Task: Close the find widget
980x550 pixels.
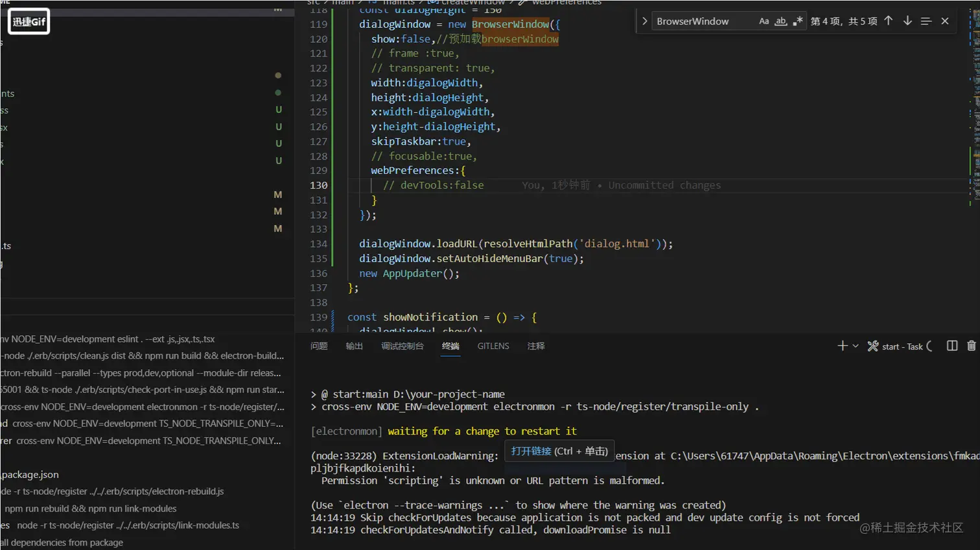Action: pos(945,21)
